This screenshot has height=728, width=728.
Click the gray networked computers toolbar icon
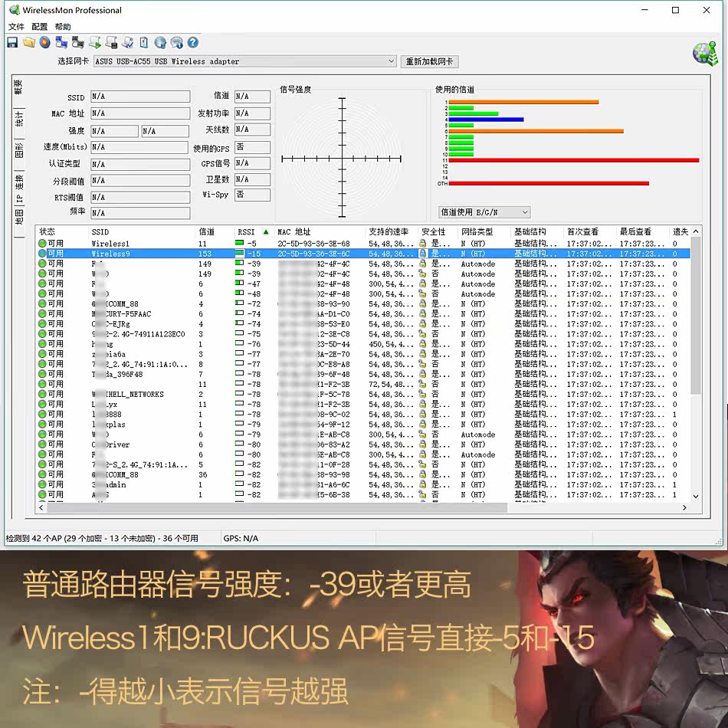point(78,43)
